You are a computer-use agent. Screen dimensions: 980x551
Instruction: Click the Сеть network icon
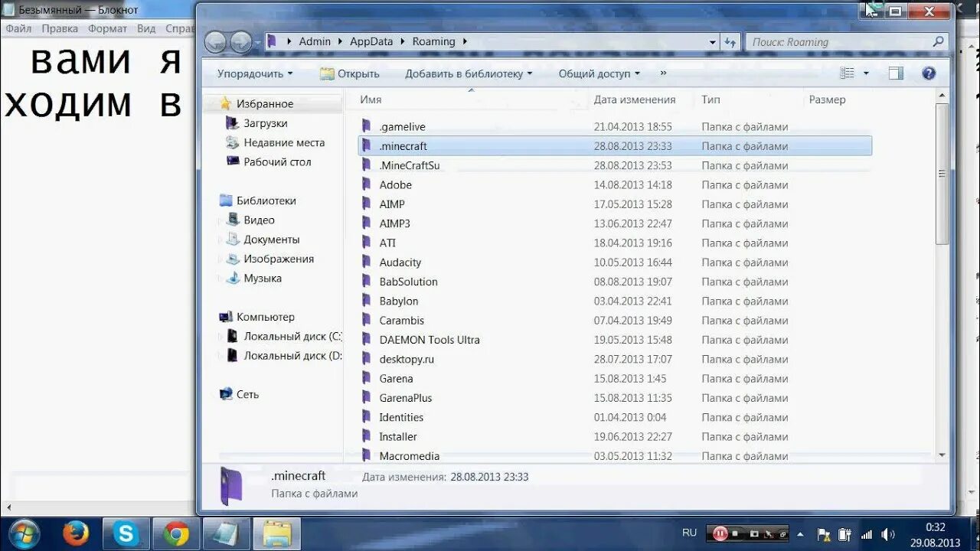[x=225, y=394]
